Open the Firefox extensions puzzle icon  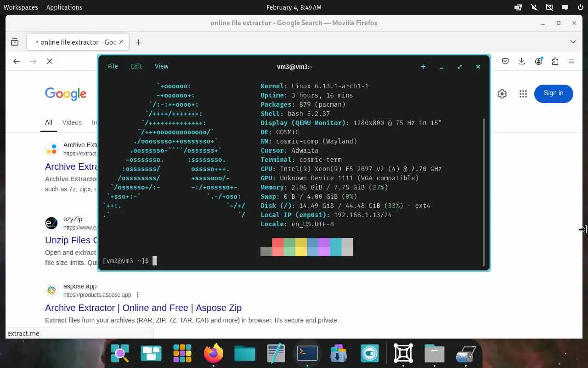(x=555, y=61)
